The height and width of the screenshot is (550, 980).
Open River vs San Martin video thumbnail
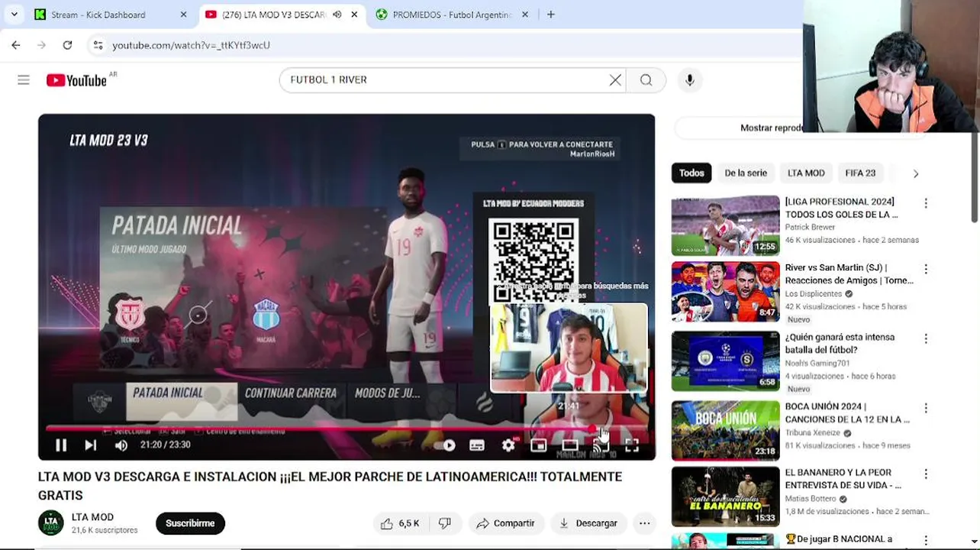click(x=725, y=292)
